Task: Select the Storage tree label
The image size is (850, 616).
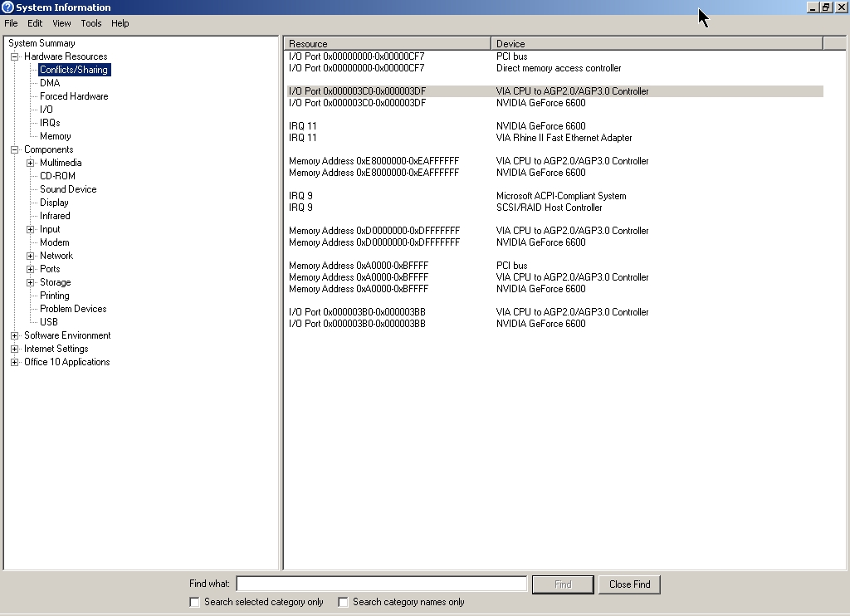Action: (56, 282)
